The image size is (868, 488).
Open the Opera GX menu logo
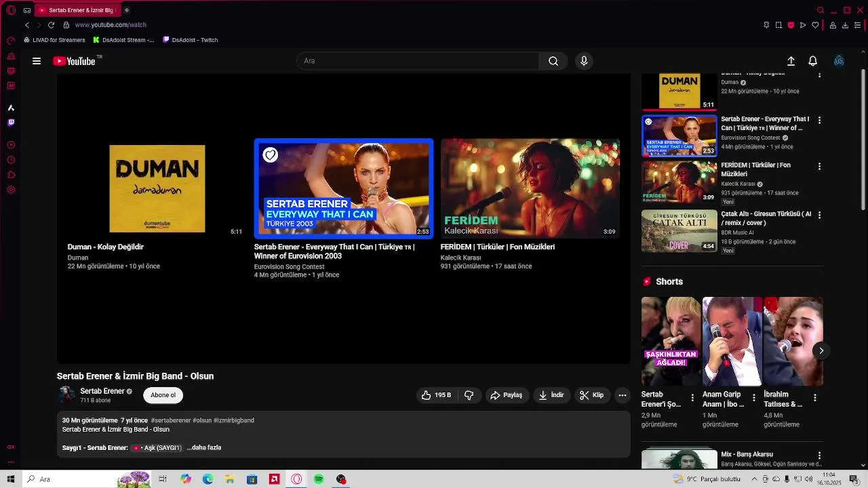point(11,10)
